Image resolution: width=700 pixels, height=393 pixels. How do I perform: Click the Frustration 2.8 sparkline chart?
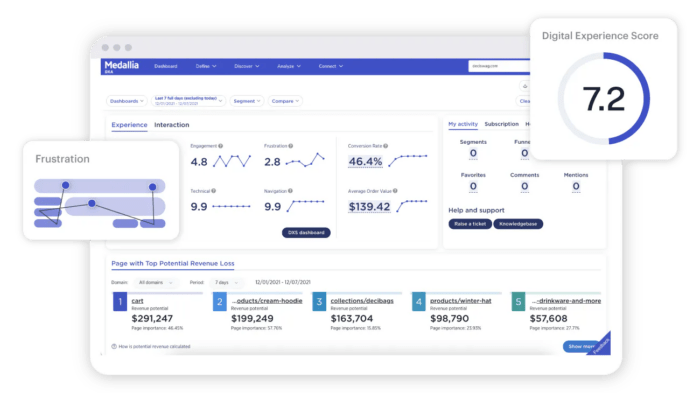click(305, 160)
